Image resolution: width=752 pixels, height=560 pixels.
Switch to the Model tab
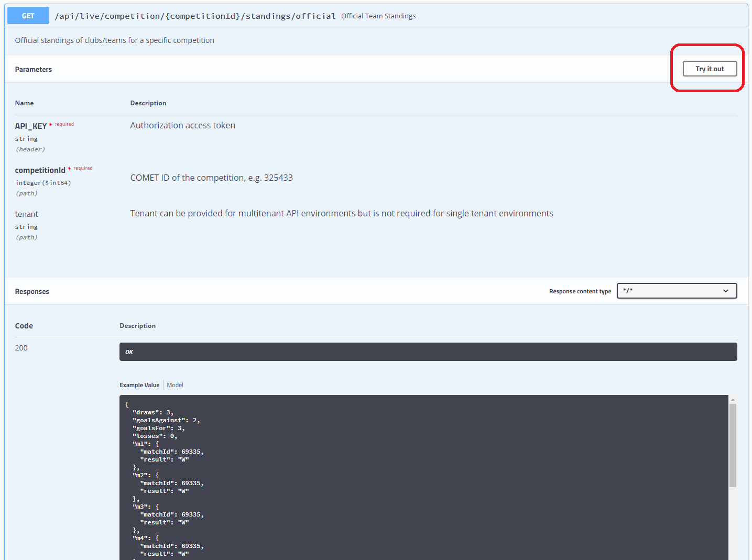coord(175,385)
